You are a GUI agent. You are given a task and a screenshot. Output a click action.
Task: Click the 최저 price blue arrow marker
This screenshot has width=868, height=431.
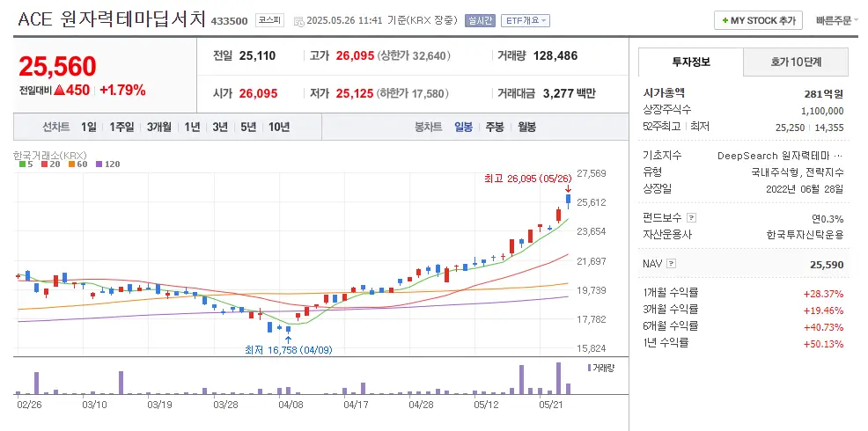point(289,338)
